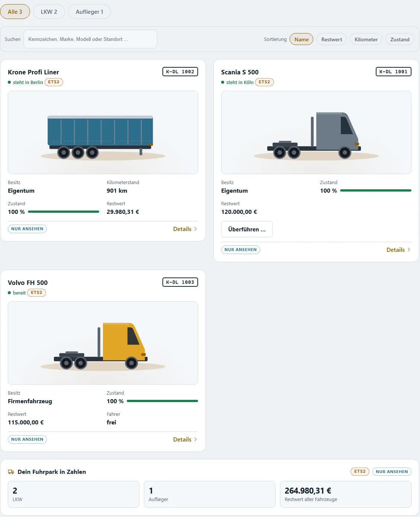Click the K-DL 1002 license plate badge
The width and height of the screenshot is (420, 517).
coord(180,72)
